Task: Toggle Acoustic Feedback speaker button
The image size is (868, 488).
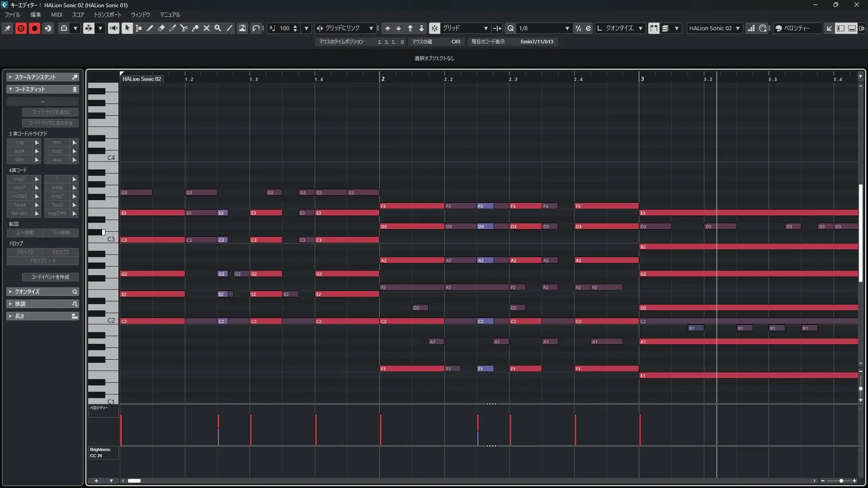Action: point(113,28)
